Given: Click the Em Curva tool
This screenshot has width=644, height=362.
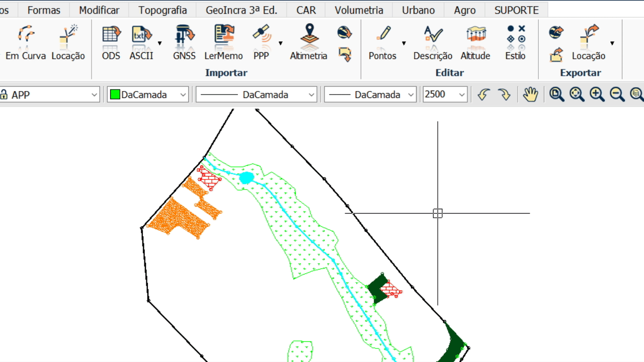Looking at the screenshot, I should (x=26, y=42).
